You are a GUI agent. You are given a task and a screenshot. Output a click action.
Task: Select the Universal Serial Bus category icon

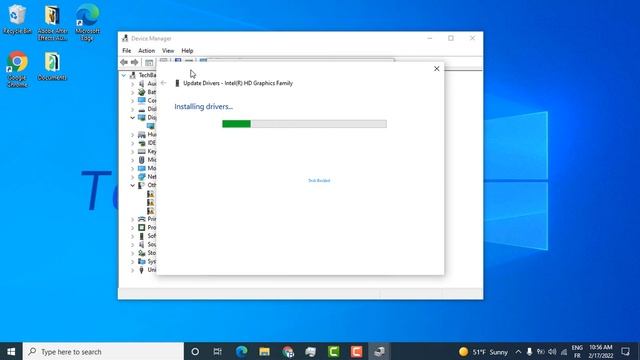click(x=142, y=270)
